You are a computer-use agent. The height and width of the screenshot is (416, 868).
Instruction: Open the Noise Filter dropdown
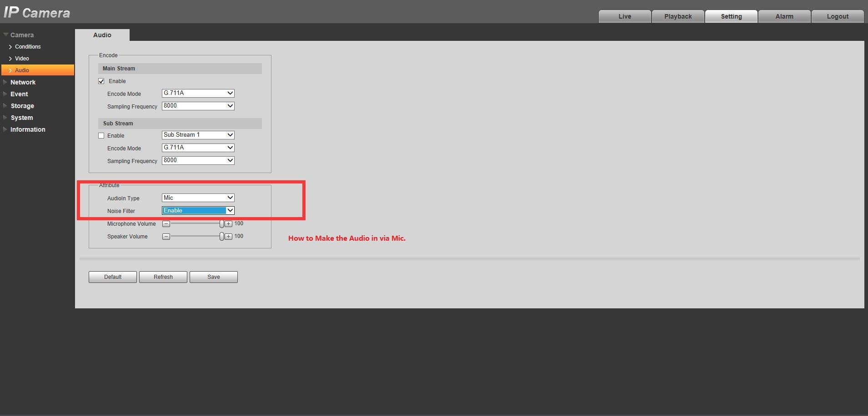pos(198,210)
